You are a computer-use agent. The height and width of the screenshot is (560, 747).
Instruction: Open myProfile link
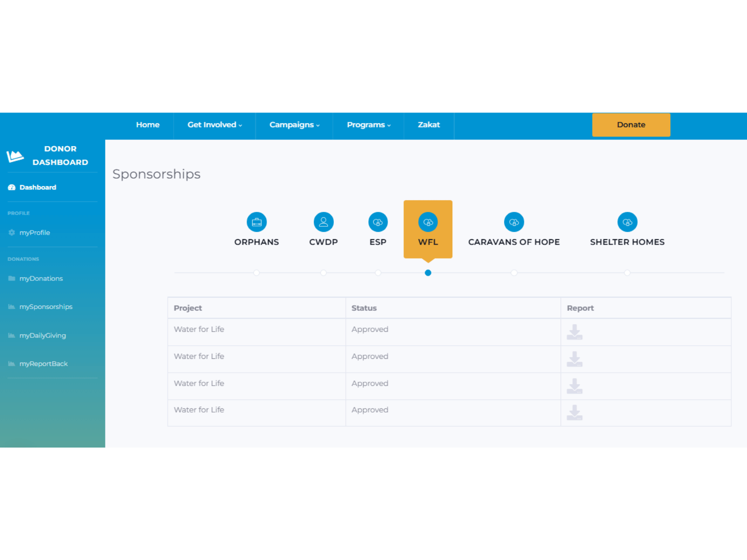(x=35, y=232)
